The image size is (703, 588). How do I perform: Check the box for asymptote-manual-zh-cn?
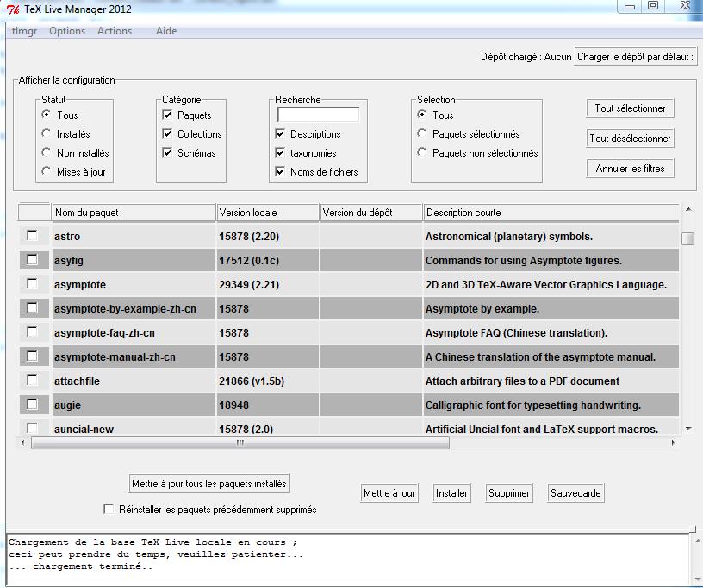coord(32,356)
